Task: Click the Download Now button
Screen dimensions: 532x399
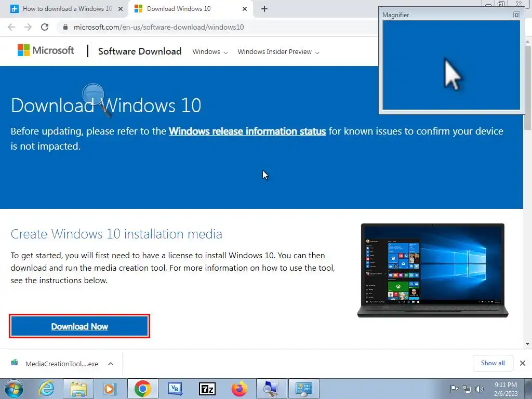Action: [79, 326]
